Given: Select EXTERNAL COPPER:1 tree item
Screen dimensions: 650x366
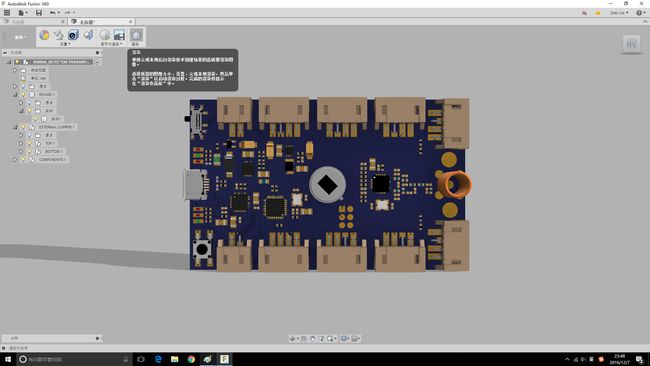Looking at the screenshot, I should 56,127.
